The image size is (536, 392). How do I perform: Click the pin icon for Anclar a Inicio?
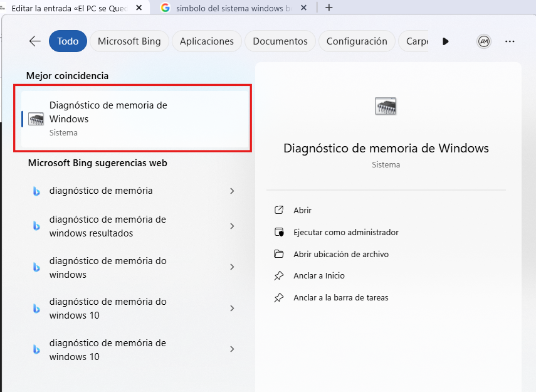279,276
